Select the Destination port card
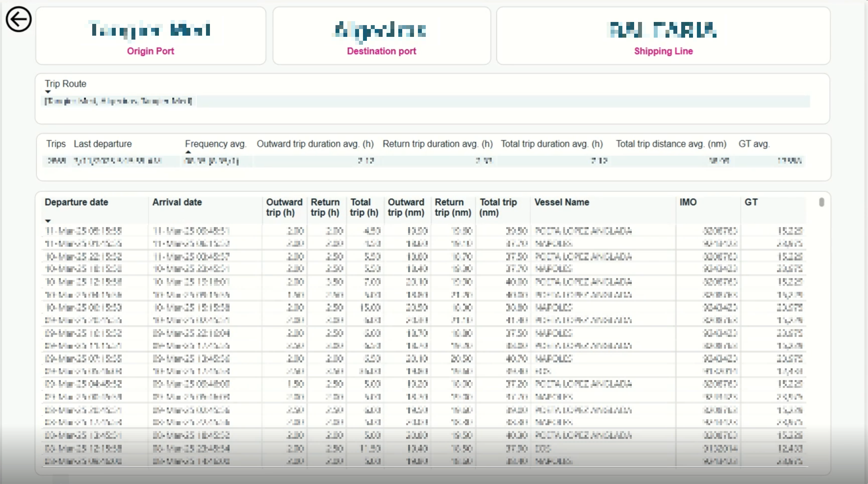Screen dimensions: 868x484 coord(381,36)
